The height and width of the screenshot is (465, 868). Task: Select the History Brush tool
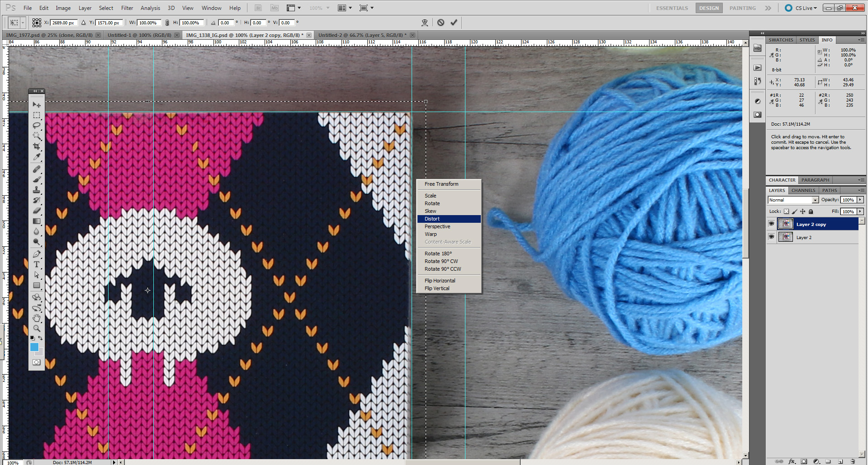tap(37, 200)
